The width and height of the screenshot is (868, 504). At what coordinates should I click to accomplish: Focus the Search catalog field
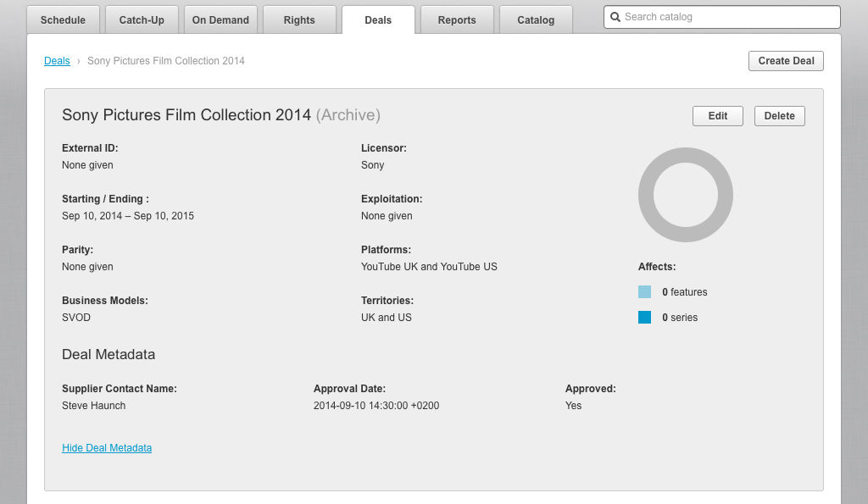coord(722,17)
